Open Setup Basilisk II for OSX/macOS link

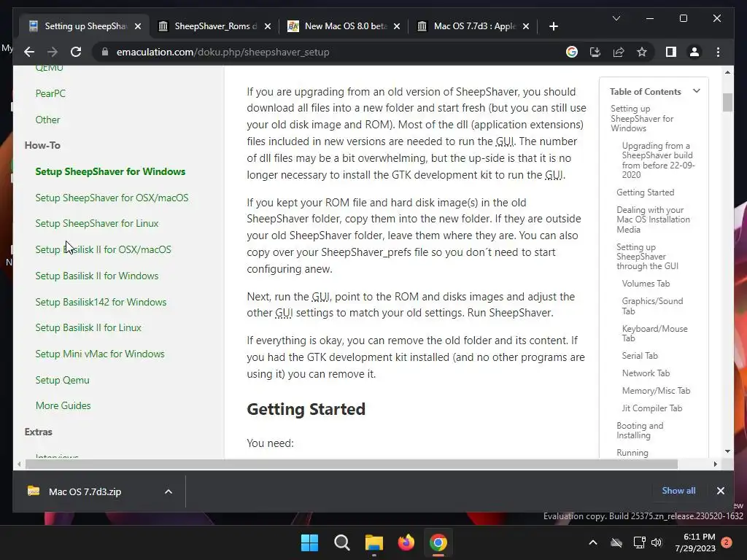103,249
